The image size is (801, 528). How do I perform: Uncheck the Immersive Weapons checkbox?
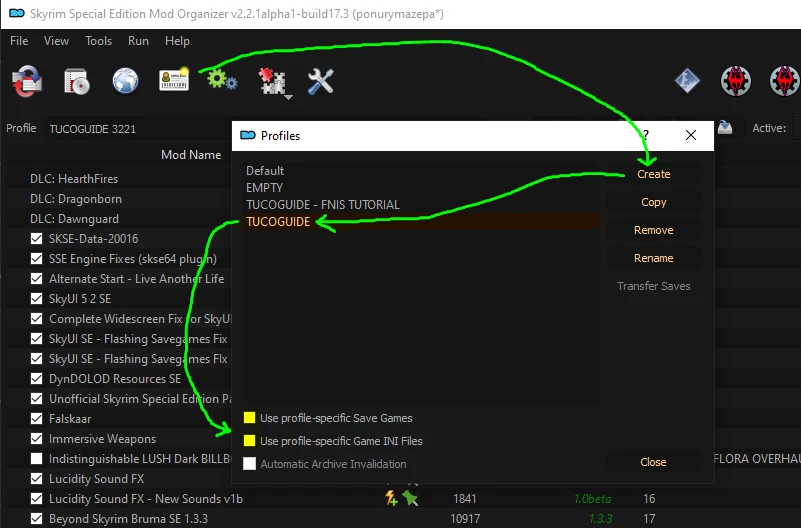(36, 439)
